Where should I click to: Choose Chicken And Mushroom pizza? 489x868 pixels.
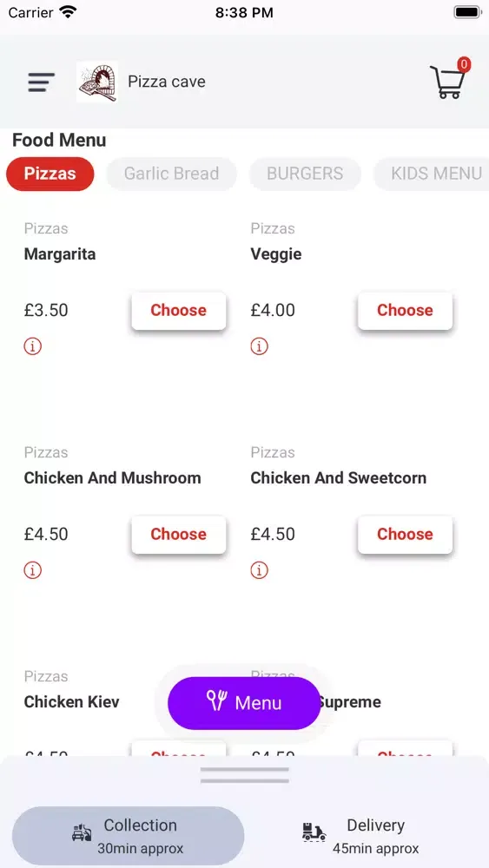point(178,534)
